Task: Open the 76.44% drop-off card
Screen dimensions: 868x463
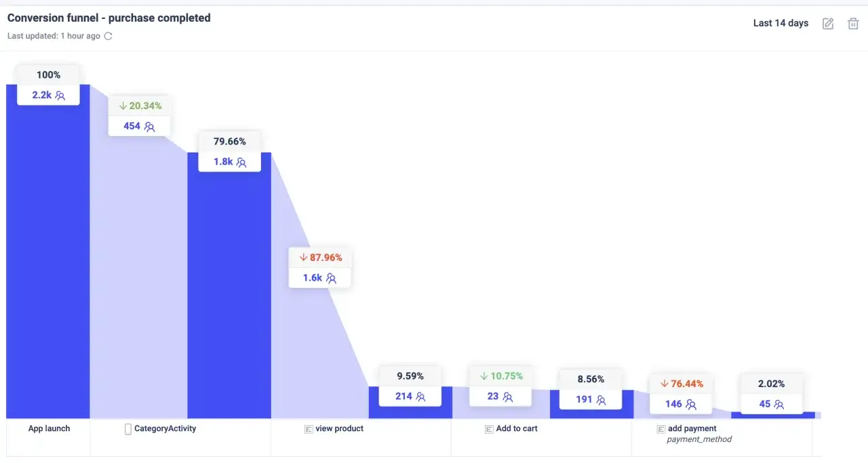Action: pos(681,394)
